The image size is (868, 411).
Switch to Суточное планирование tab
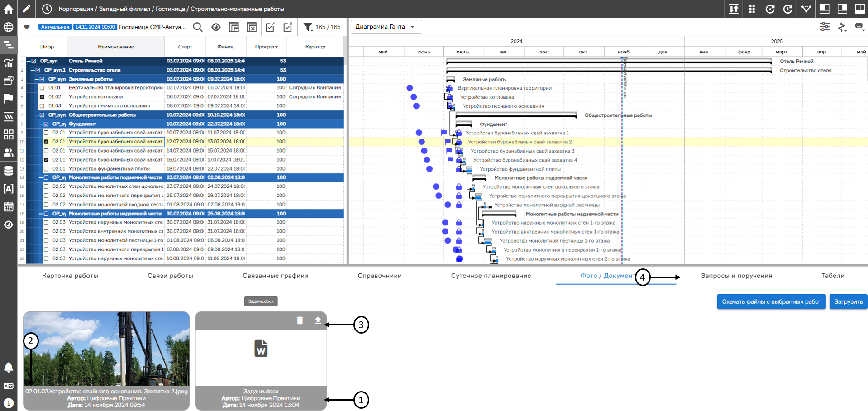point(491,276)
